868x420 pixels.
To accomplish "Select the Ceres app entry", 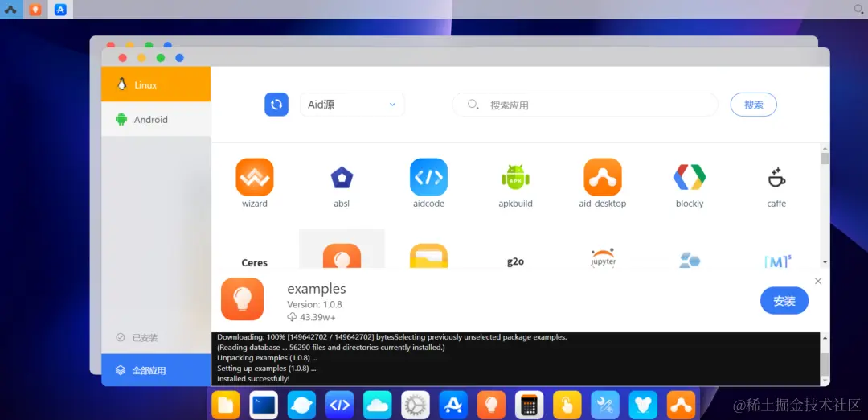I will click(x=255, y=262).
